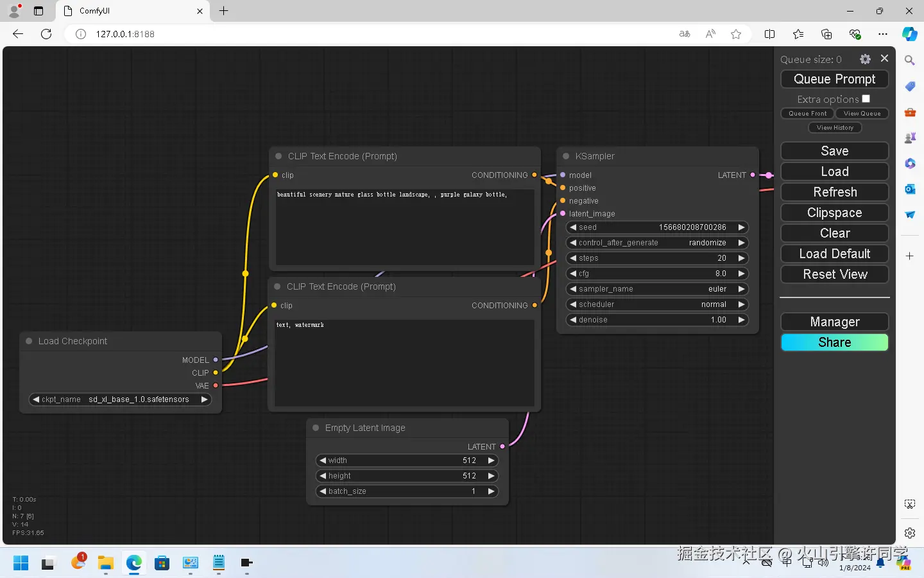Click the Queue Prompt button
The image size is (924, 578).
coord(834,79)
